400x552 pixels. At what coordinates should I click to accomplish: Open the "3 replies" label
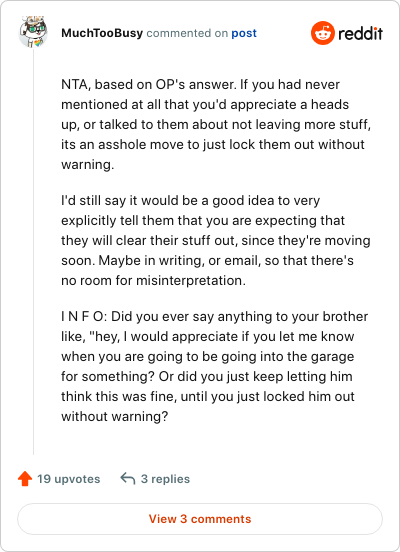(165, 479)
